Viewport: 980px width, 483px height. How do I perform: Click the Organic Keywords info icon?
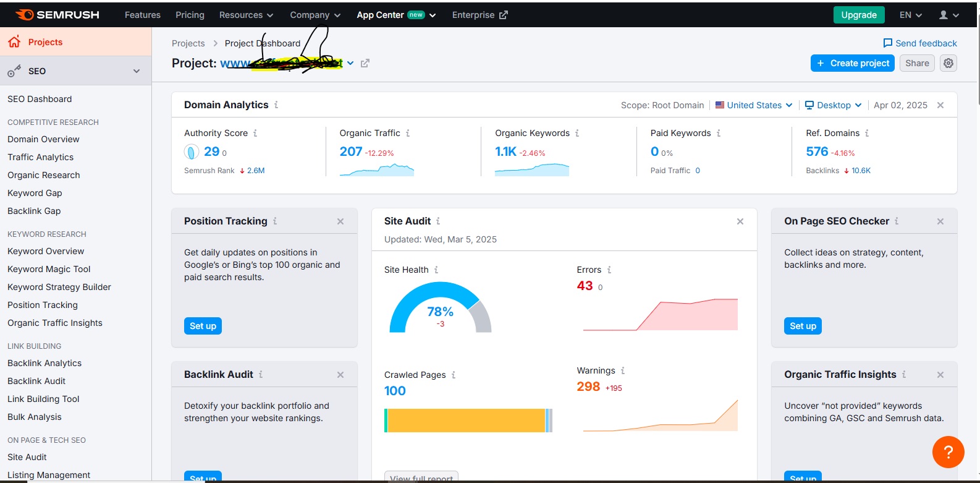(x=577, y=133)
